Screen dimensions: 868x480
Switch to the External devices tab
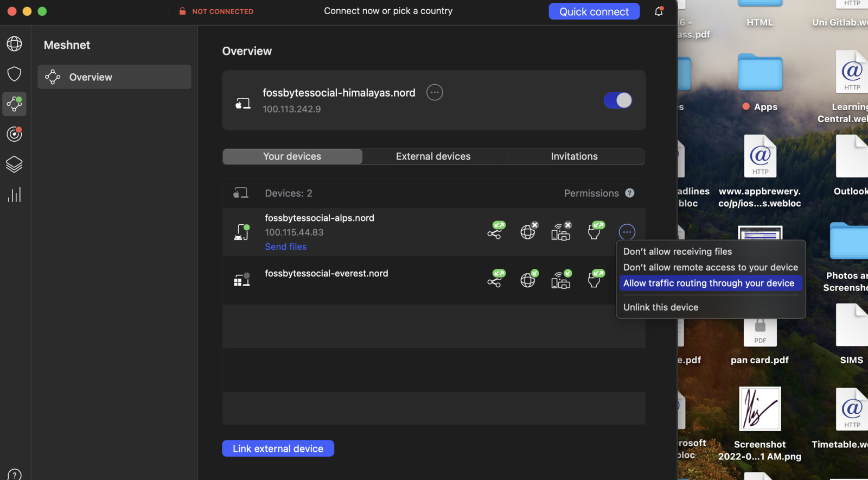tap(433, 156)
